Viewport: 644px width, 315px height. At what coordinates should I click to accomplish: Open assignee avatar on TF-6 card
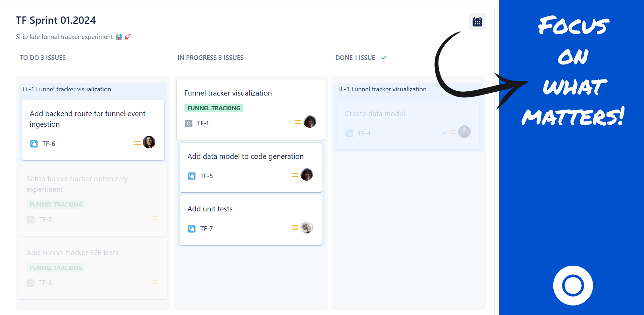tap(149, 142)
